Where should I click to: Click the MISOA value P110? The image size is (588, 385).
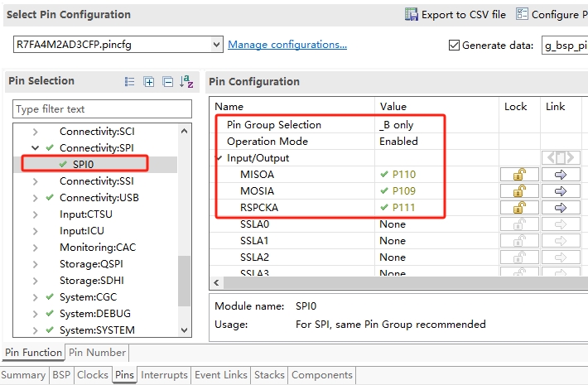(x=404, y=175)
